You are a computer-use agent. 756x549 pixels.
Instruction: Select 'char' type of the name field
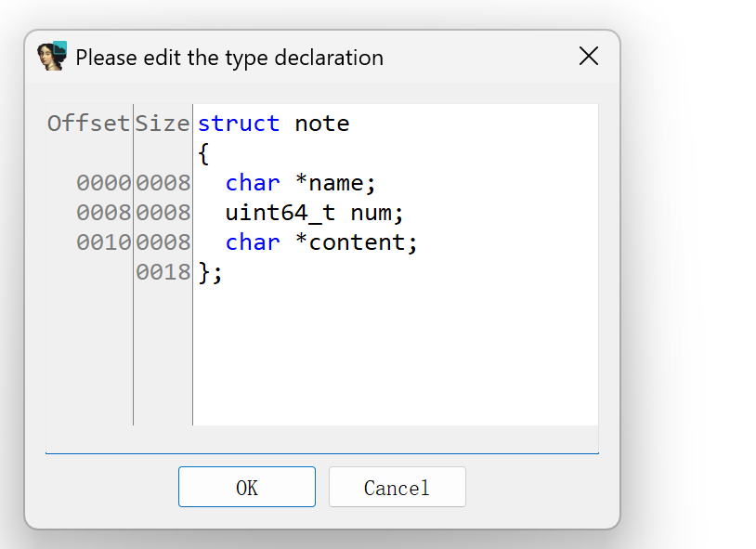pyautogui.click(x=252, y=183)
